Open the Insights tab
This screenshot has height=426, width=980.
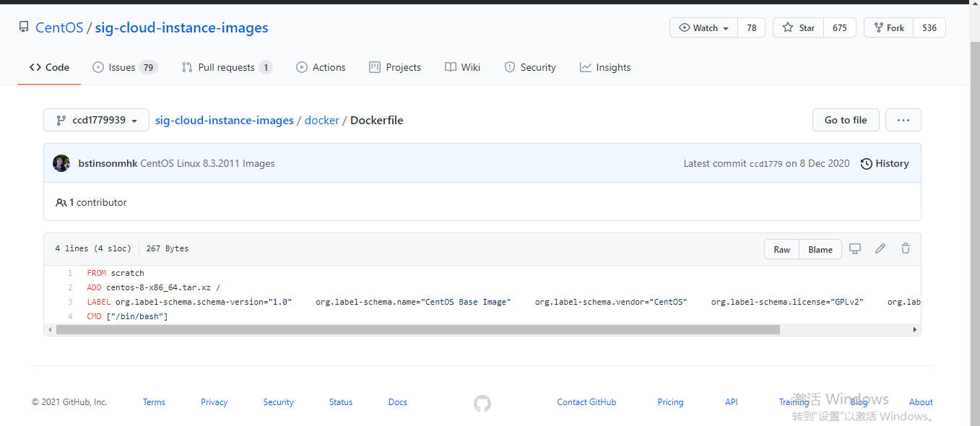coord(605,67)
